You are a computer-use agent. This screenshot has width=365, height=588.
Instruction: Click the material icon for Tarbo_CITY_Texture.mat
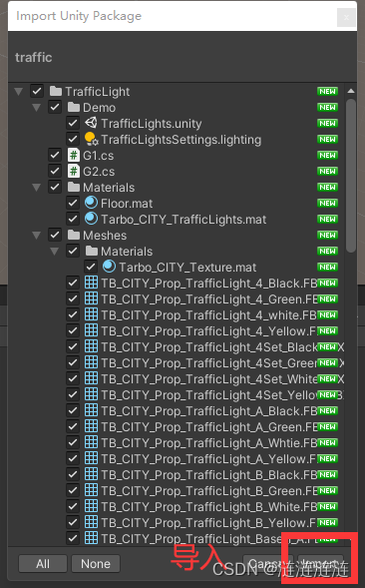[109, 267]
